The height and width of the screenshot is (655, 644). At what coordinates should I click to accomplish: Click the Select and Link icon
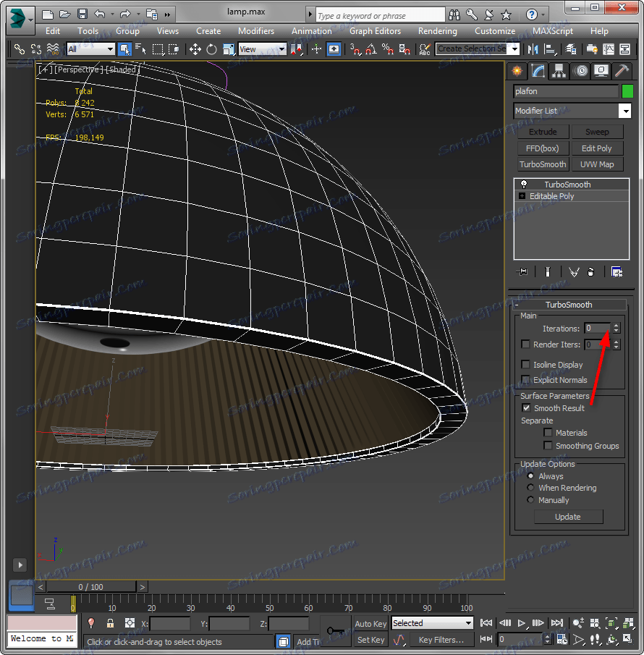(20, 49)
